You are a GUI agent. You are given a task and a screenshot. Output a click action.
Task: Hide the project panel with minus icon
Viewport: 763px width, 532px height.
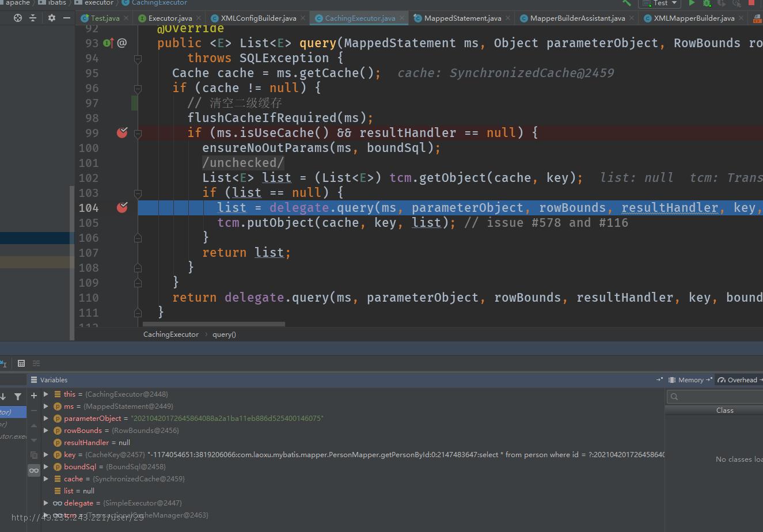click(x=67, y=18)
